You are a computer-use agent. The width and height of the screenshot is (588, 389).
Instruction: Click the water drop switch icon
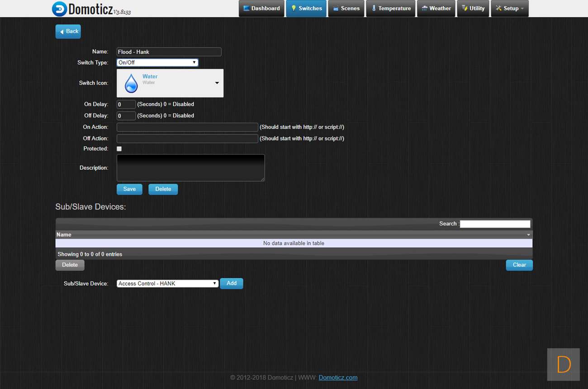click(131, 84)
